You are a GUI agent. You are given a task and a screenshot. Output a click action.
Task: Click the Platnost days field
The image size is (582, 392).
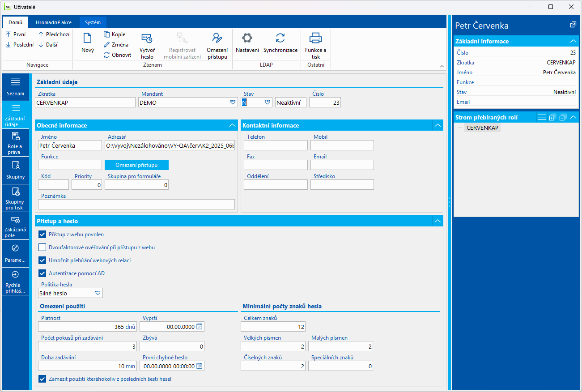pyautogui.click(x=87, y=327)
